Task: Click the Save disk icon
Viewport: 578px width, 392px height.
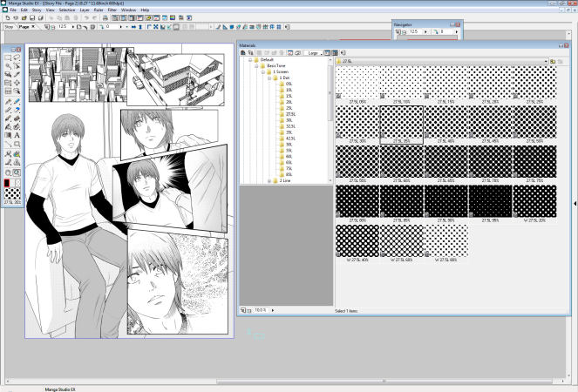Action: coord(32,17)
